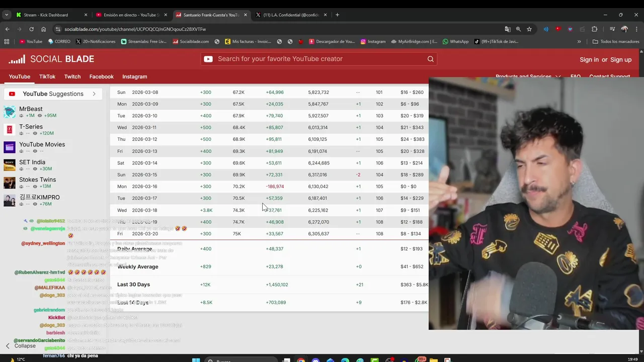
Task: Select the $363 - $5.8K earnings value
Action: [415, 285]
